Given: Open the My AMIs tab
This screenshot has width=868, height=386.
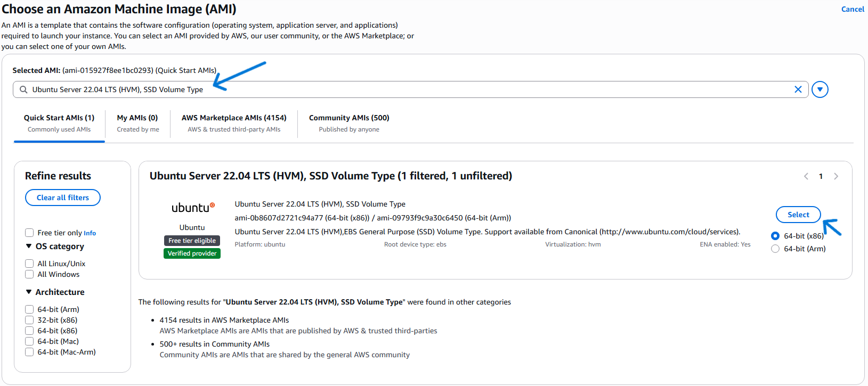Looking at the screenshot, I should [137, 123].
